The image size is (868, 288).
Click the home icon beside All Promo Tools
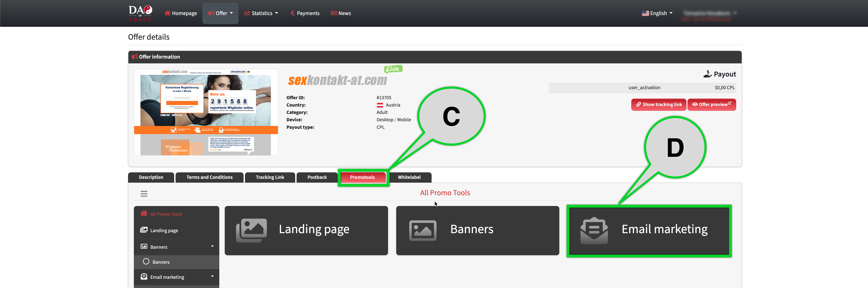tap(144, 214)
